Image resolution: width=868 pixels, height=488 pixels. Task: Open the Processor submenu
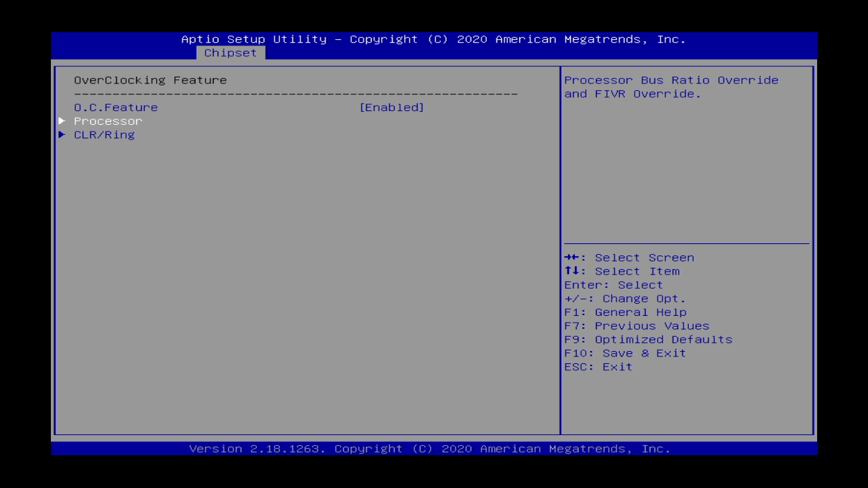[108, 121]
